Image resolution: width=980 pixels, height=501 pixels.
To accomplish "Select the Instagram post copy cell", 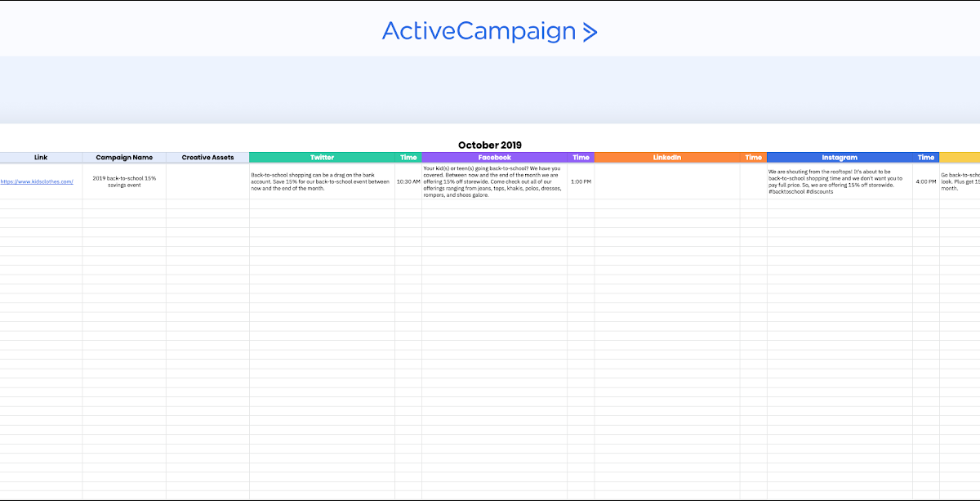I will click(840, 181).
